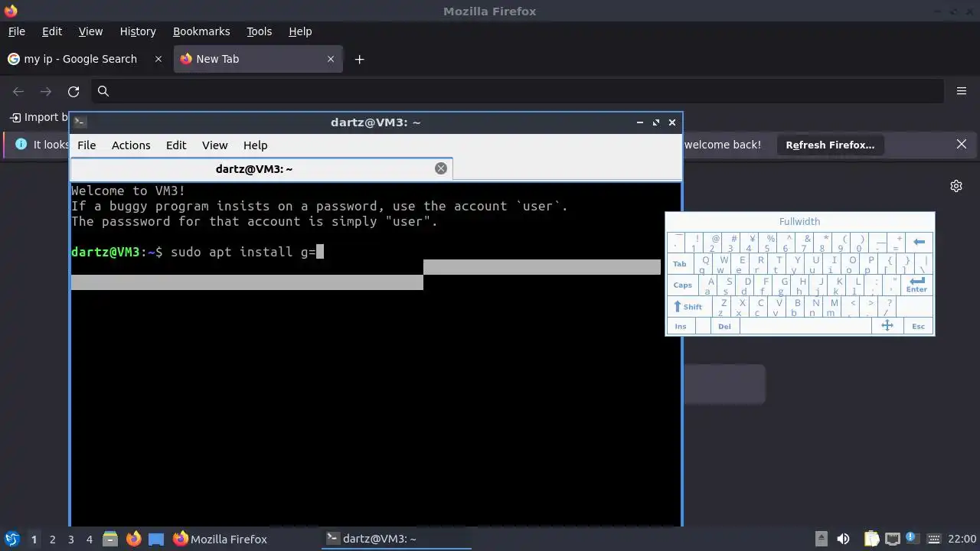Tap the G key on virtual keyboard
This screenshot has width=980, height=551.
tap(781, 285)
